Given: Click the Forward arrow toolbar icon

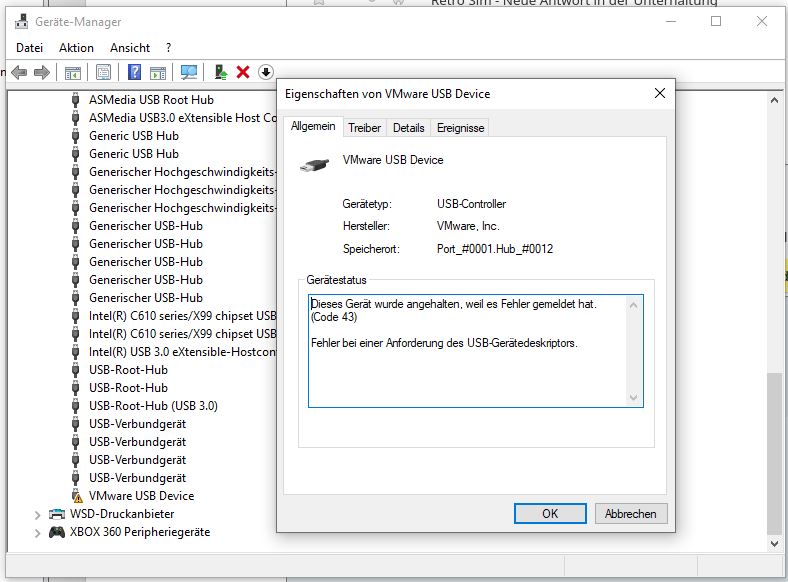Looking at the screenshot, I should tap(42, 72).
